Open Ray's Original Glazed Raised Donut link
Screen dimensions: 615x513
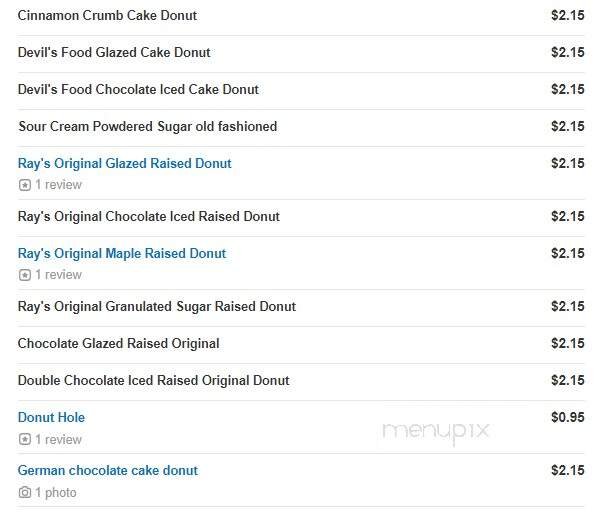(x=124, y=163)
